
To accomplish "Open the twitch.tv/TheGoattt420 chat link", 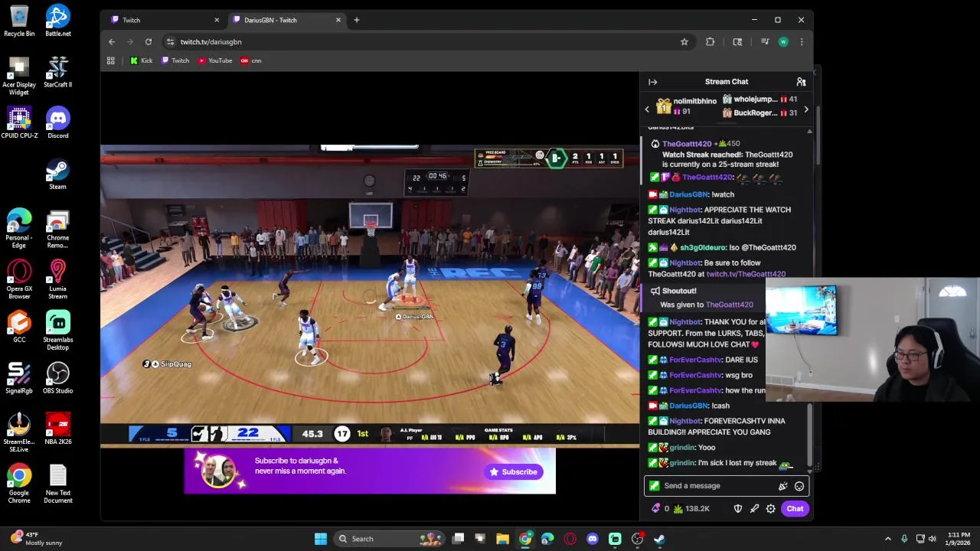I will [x=746, y=274].
